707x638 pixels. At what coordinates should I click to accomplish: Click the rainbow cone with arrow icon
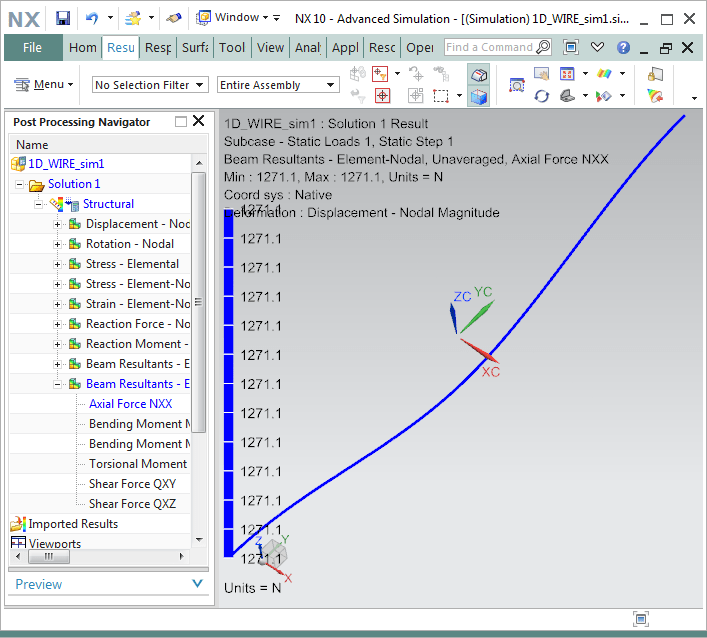[655, 96]
